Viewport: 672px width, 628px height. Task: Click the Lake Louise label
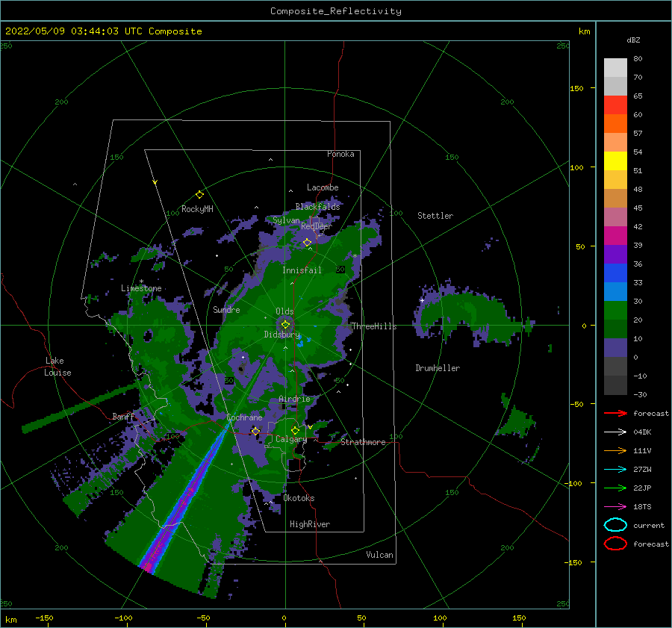57,367
